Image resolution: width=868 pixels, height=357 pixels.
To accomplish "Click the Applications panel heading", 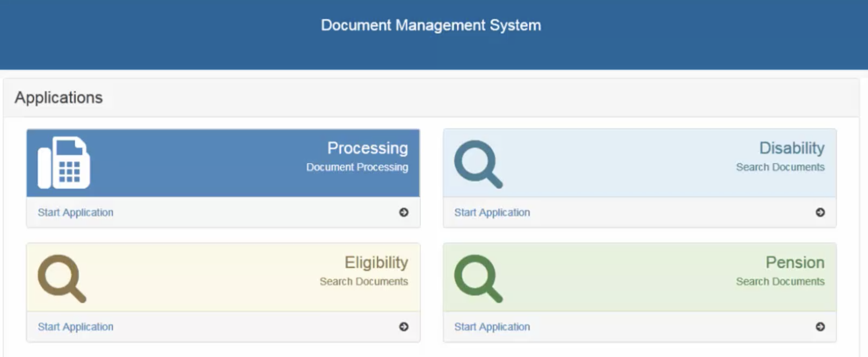I will pos(59,98).
